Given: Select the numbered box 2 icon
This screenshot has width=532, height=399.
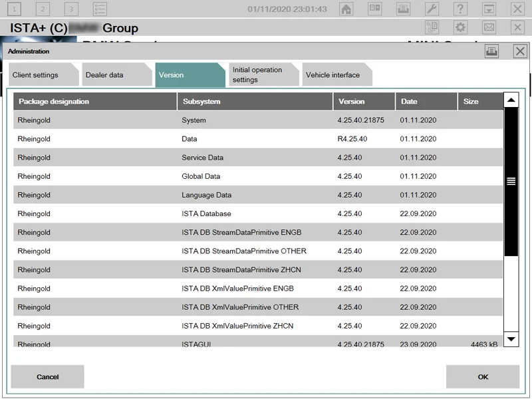Looking at the screenshot, I should pos(43,9).
